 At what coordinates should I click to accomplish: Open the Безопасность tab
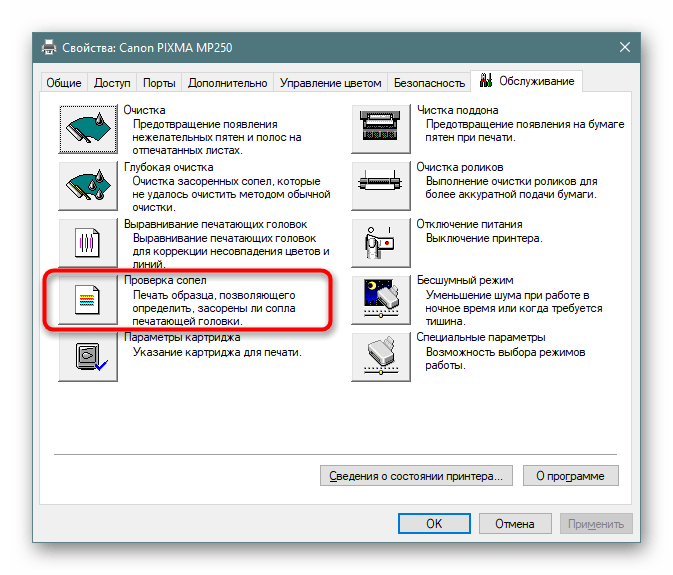(429, 83)
